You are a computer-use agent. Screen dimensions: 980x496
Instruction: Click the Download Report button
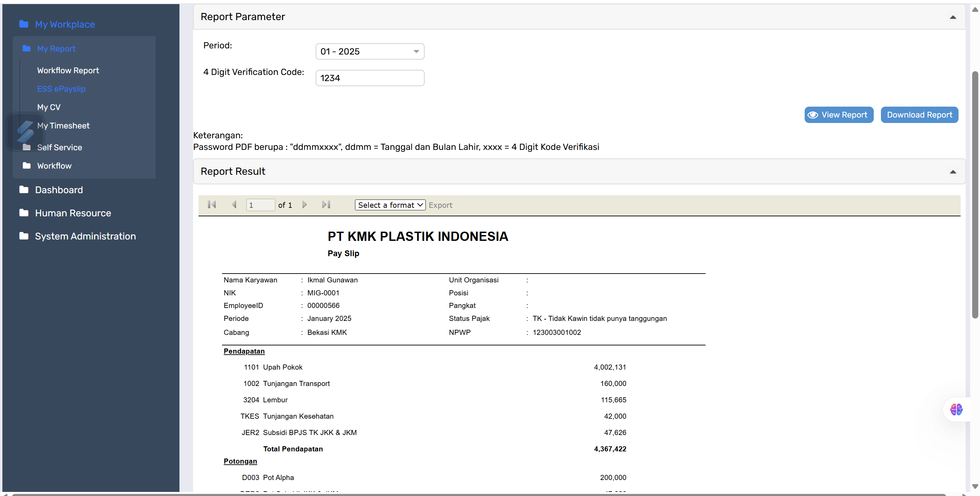(919, 115)
